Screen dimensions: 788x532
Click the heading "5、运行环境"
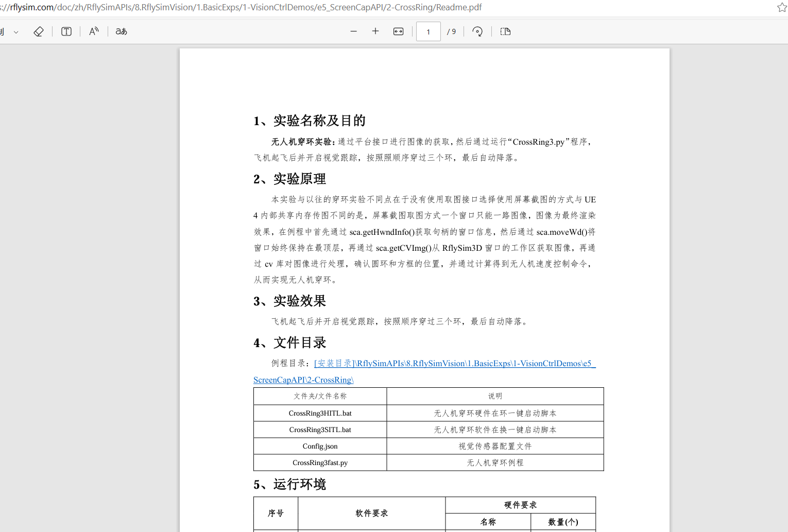pyautogui.click(x=289, y=484)
